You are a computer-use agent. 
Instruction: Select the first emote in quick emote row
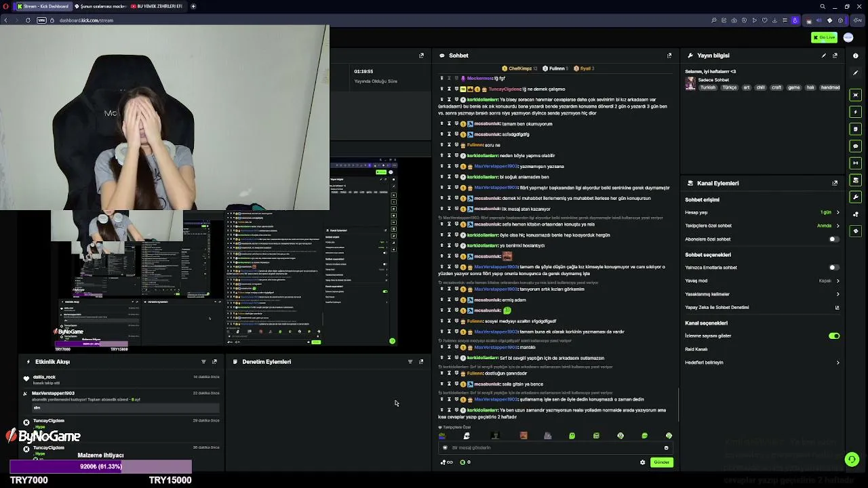point(442,436)
